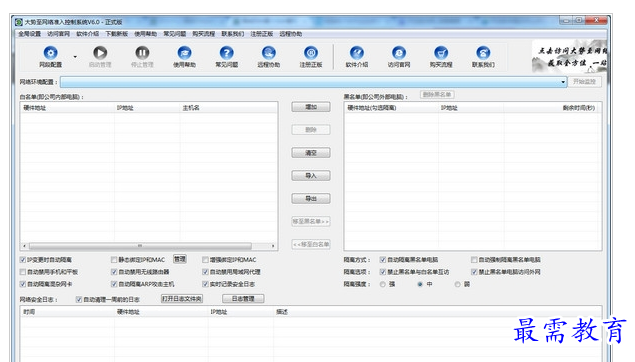The height and width of the screenshot is (362, 635).
Task: Click the whitelist 主机名 column header
Action: [x=228, y=108]
